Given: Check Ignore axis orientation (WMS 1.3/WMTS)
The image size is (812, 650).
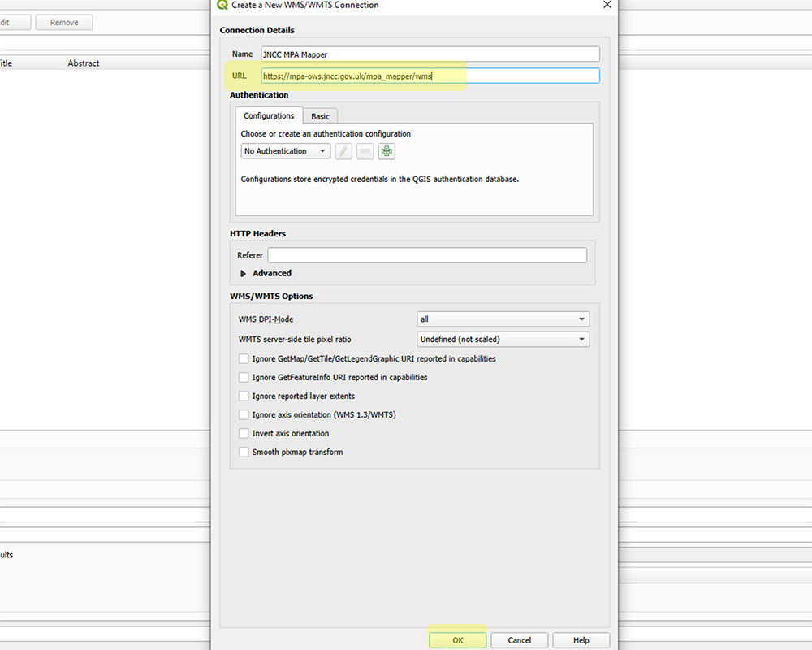Looking at the screenshot, I should tap(244, 414).
